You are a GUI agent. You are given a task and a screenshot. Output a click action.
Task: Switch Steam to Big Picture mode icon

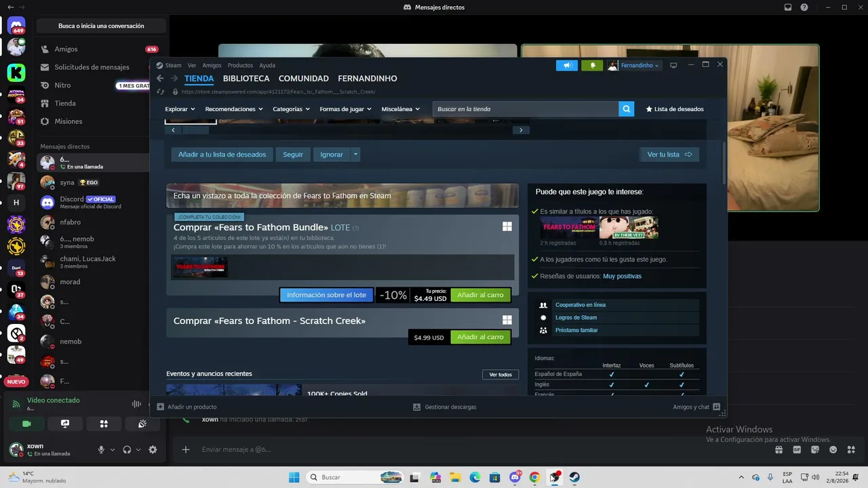coord(673,65)
